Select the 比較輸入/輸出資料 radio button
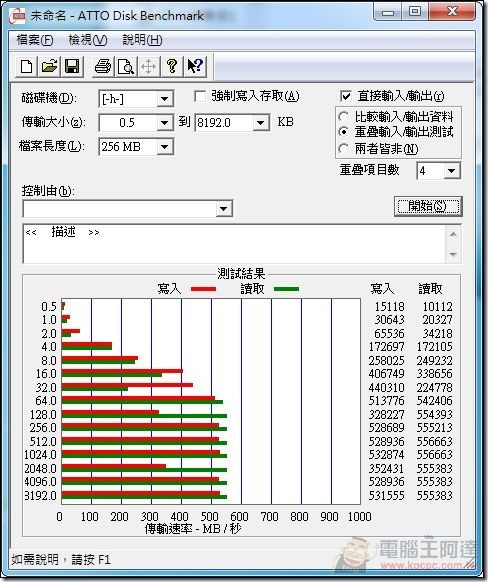 [344, 117]
